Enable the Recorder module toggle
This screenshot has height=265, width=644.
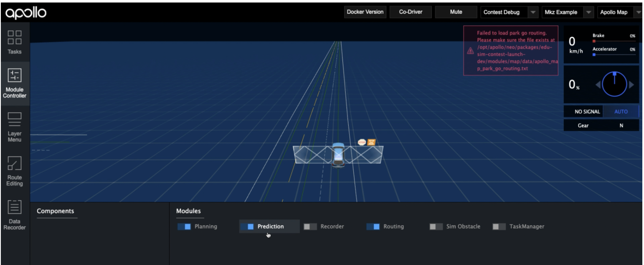(x=310, y=227)
